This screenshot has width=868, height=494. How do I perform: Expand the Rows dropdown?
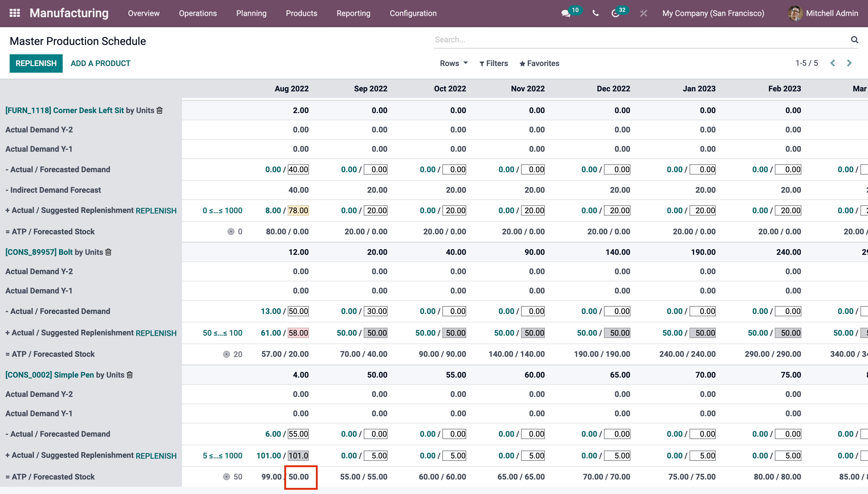click(x=453, y=63)
